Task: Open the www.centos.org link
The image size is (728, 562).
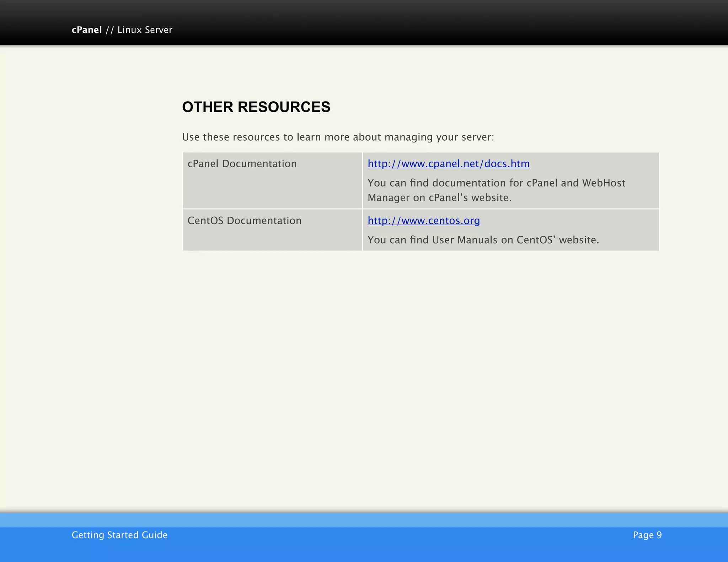Action: [424, 221]
